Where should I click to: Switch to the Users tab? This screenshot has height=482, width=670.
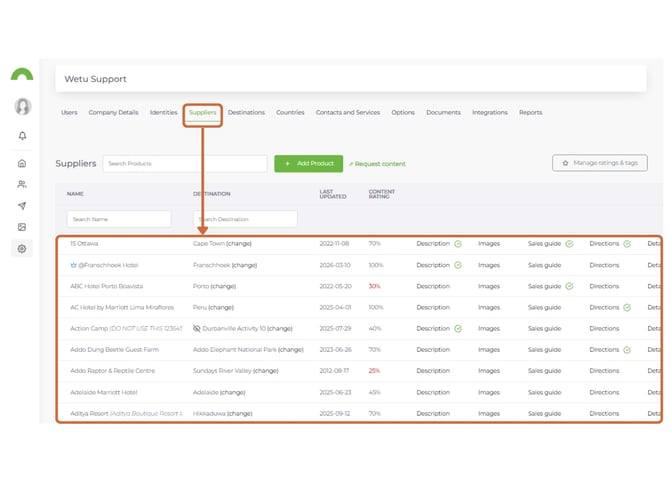pos(69,112)
